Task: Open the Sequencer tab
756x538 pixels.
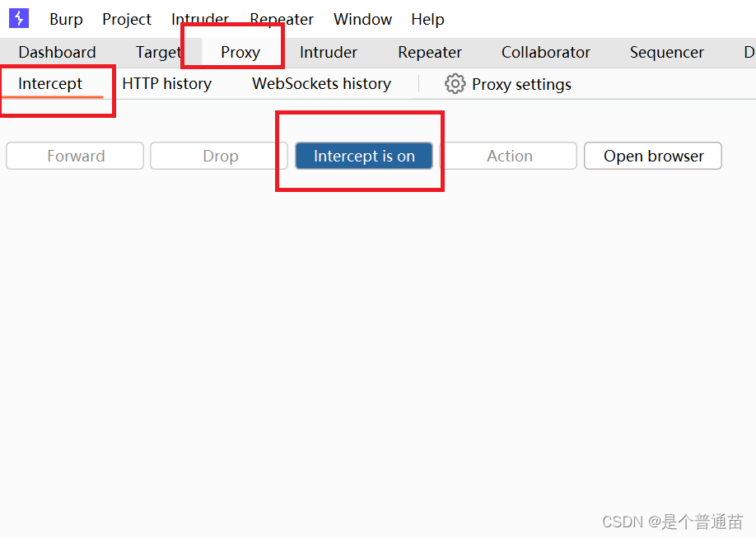Action: (x=667, y=52)
